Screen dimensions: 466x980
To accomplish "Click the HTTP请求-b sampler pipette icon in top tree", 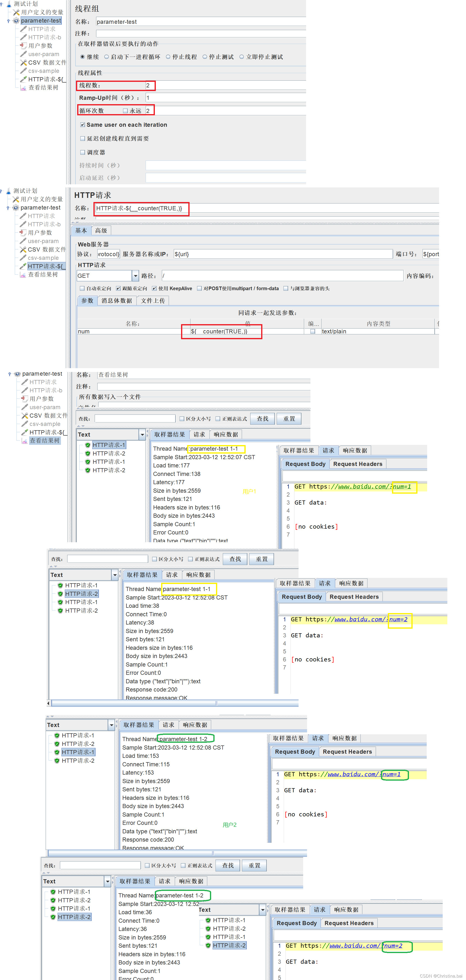I will pos(24,37).
